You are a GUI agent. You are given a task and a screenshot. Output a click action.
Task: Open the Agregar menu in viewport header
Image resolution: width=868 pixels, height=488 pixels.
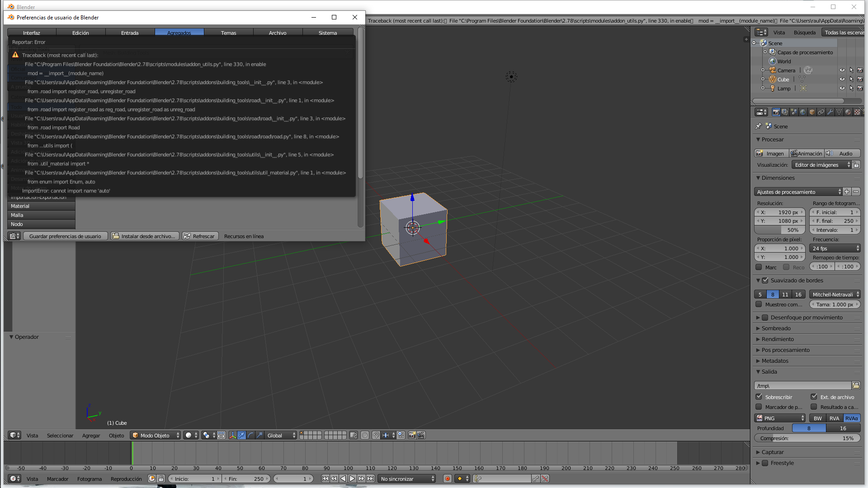tap(91, 435)
